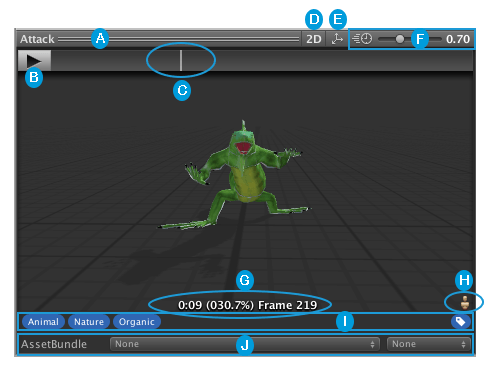Image resolution: width=490 pixels, height=371 pixels.
Task: Play the Attack animation preview
Action: point(34,61)
